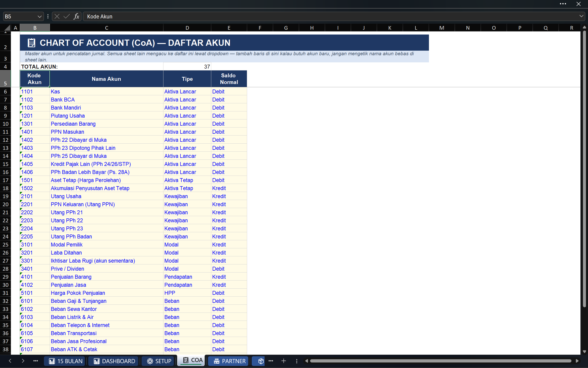Select cell containing Bank Mandiri

click(106, 107)
